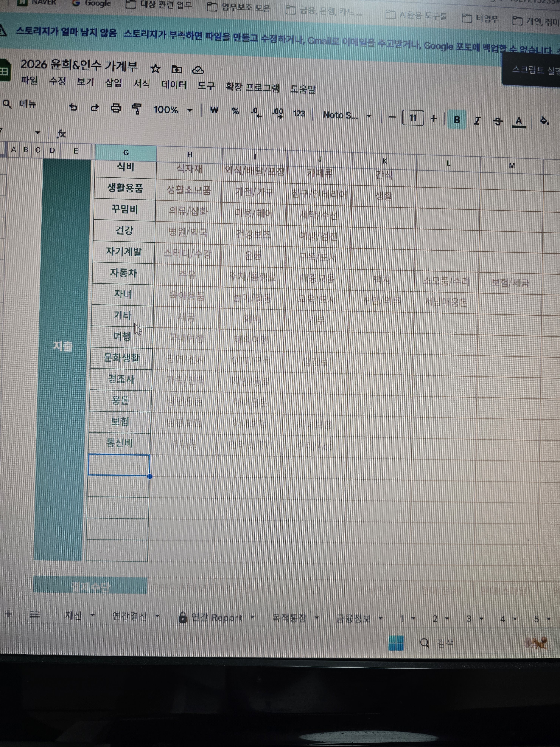Apply won currency format
This screenshot has width=560, height=747.
click(214, 110)
